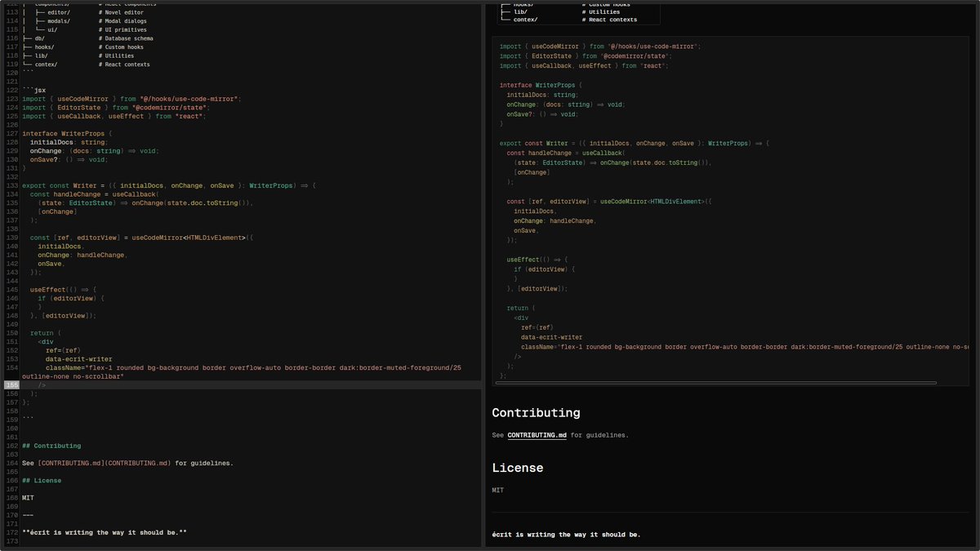
Task: Click 'import { EditorState }' line in the editor
Action: [x=116, y=108]
